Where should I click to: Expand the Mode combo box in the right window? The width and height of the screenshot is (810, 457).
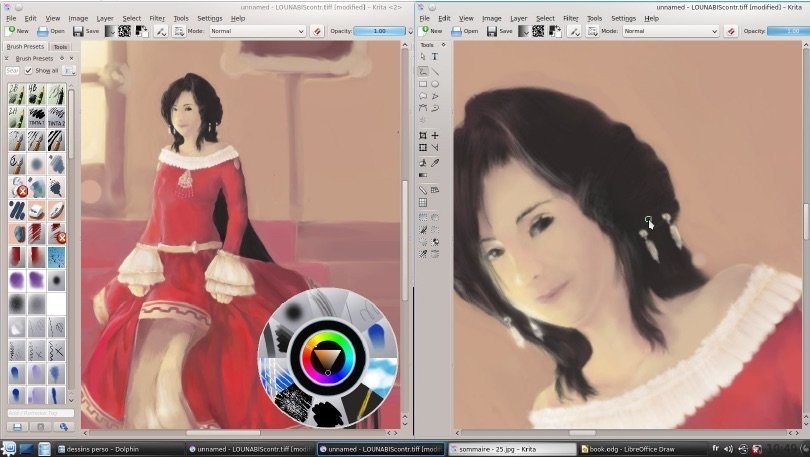pos(670,31)
